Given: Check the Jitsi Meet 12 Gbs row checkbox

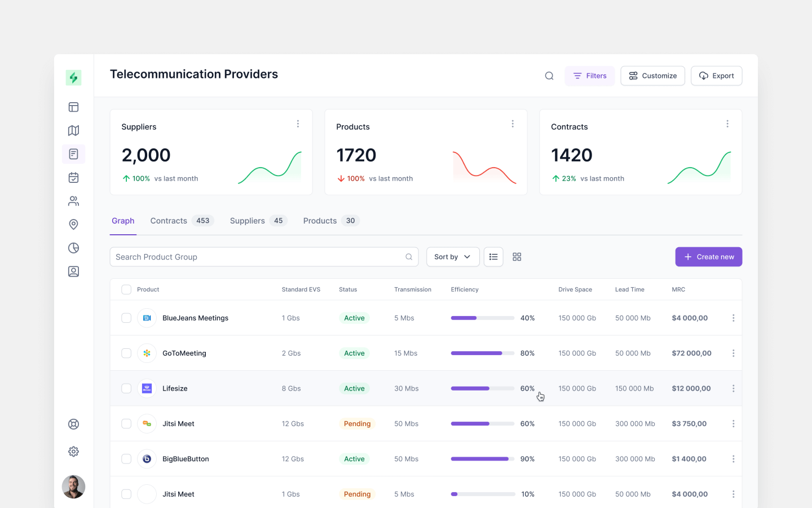Looking at the screenshot, I should click(126, 424).
